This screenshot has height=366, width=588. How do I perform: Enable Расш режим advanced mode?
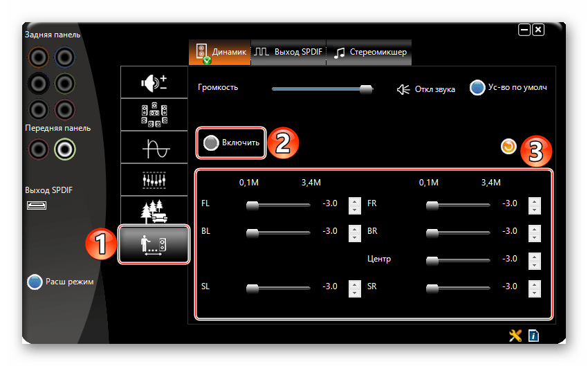click(x=35, y=282)
